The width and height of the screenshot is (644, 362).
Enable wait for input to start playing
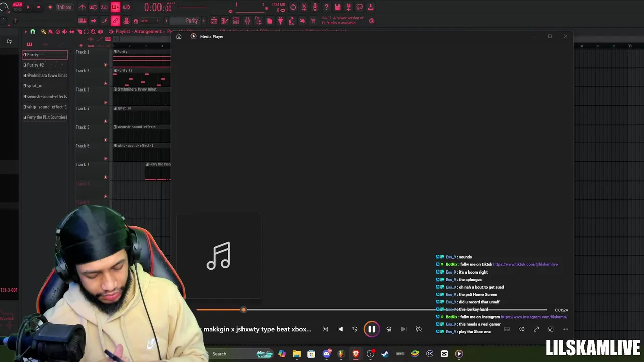[94, 7]
